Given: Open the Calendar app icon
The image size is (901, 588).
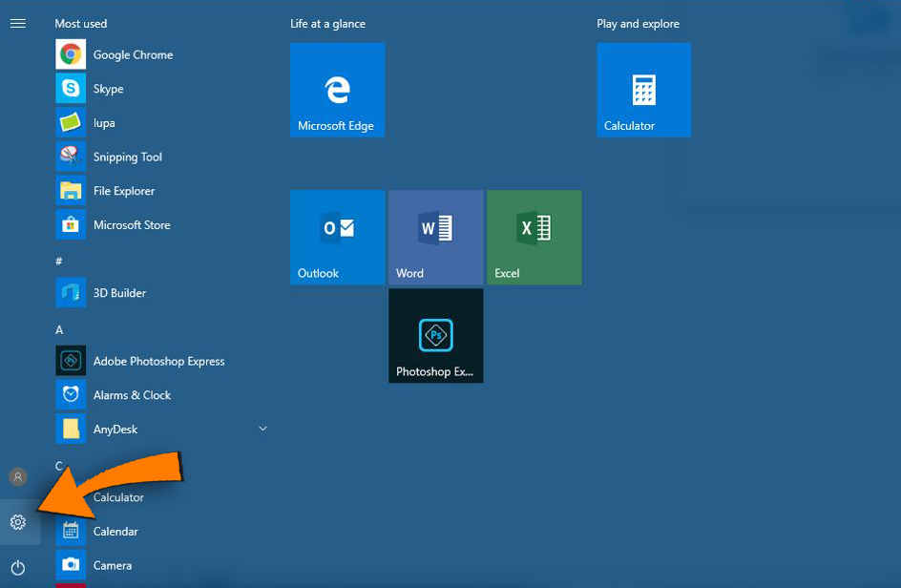Looking at the screenshot, I should (71, 531).
